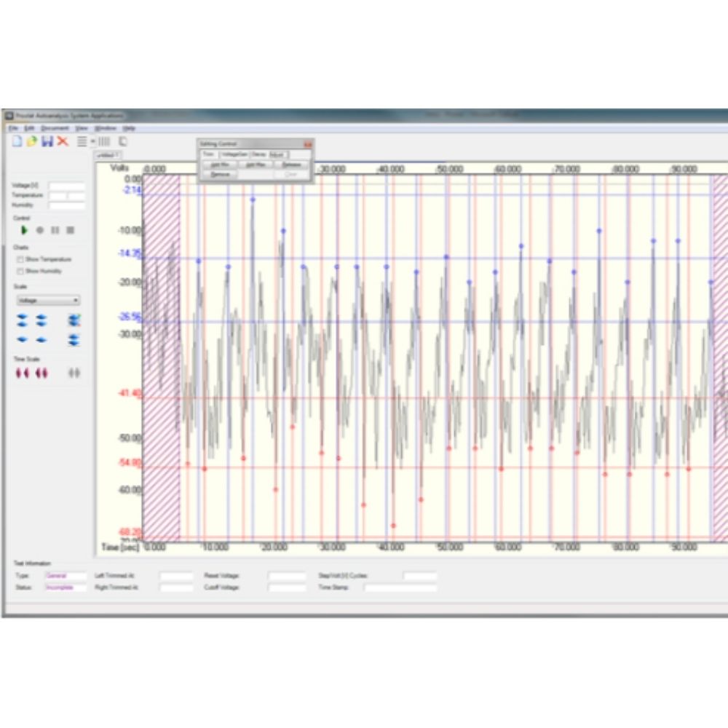This screenshot has width=728, height=728.
Task: Click the Type field in Test Information
Action: 66,576
